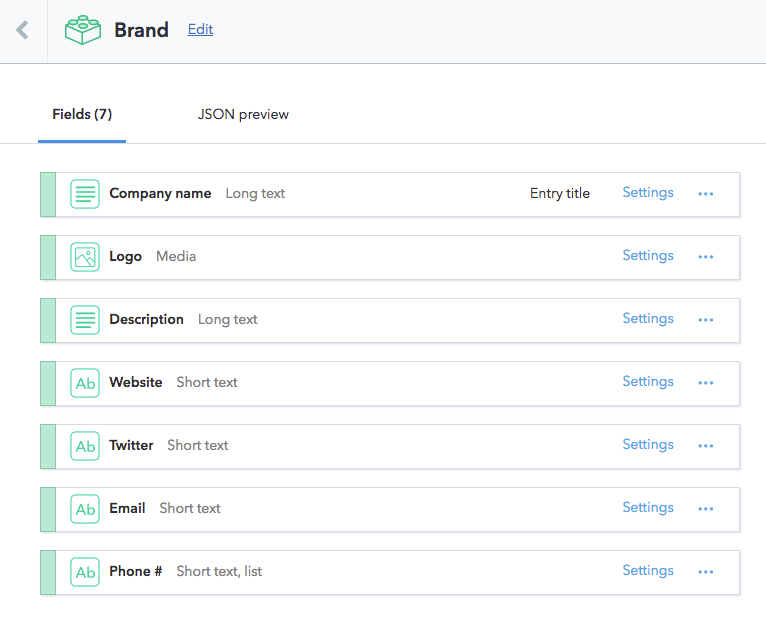Click the Logo media image icon
The height and width of the screenshot is (620, 766).
coord(85,257)
